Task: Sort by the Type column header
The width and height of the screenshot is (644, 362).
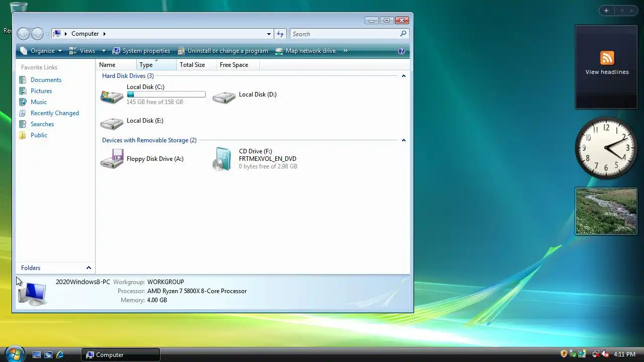Action: pyautogui.click(x=156, y=65)
